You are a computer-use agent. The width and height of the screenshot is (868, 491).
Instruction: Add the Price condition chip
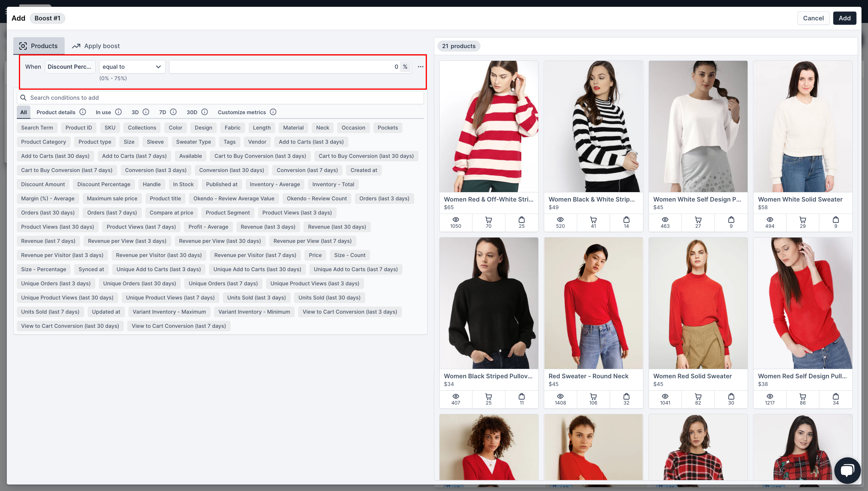[x=315, y=255]
